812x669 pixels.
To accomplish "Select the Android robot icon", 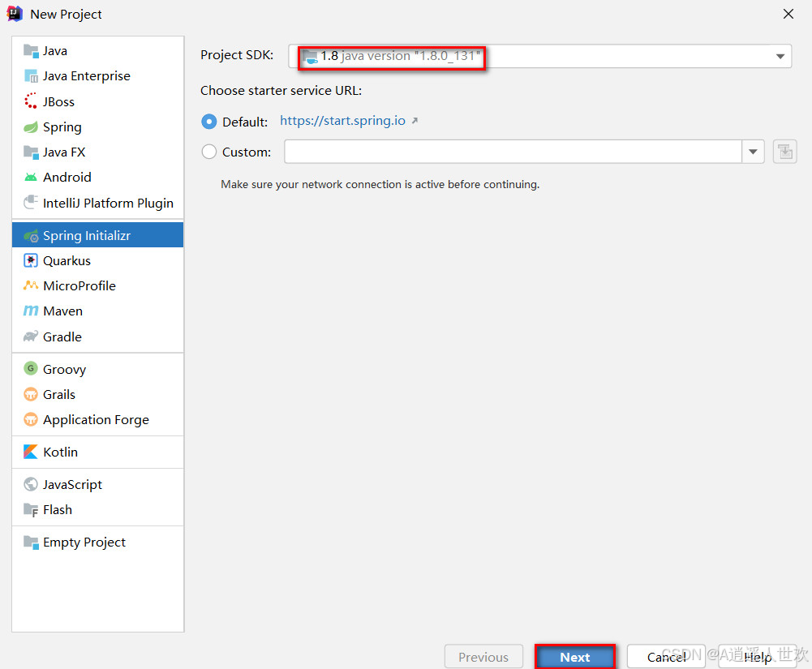I will (31, 178).
